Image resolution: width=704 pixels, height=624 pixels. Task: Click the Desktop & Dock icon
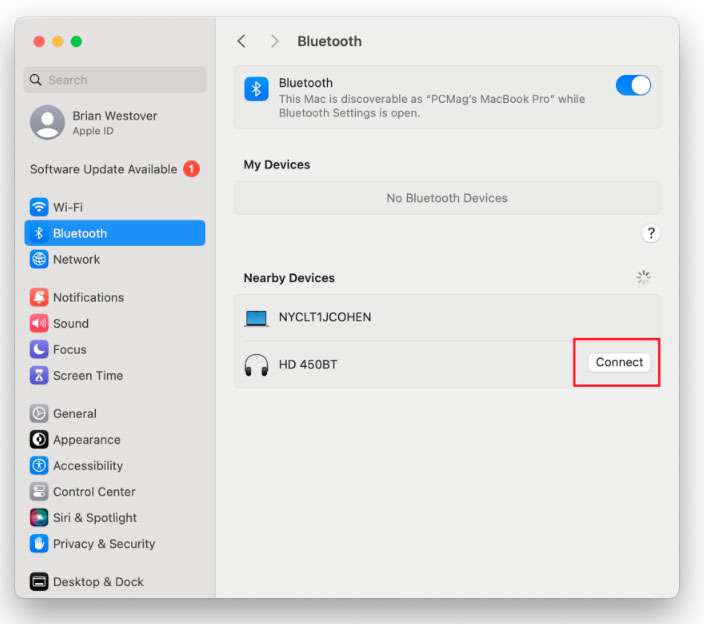(x=39, y=582)
